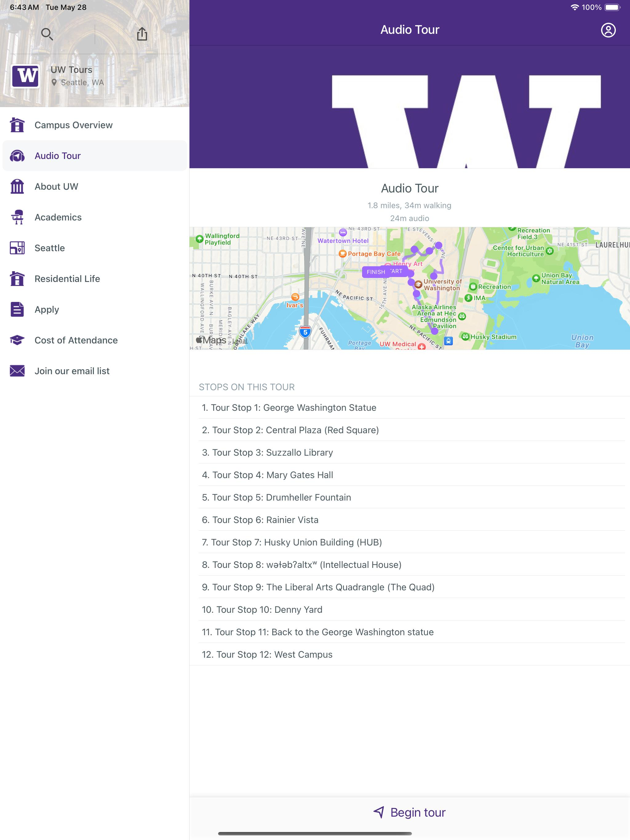The width and height of the screenshot is (630, 840).
Task: Tap the UW Medical Center map pin
Action: click(421, 347)
